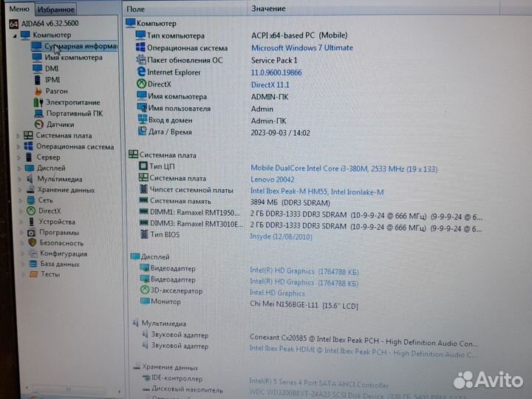Screen dimensions: 532x399
Task: Expand the Системная плата tree node
Action: click(18, 136)
